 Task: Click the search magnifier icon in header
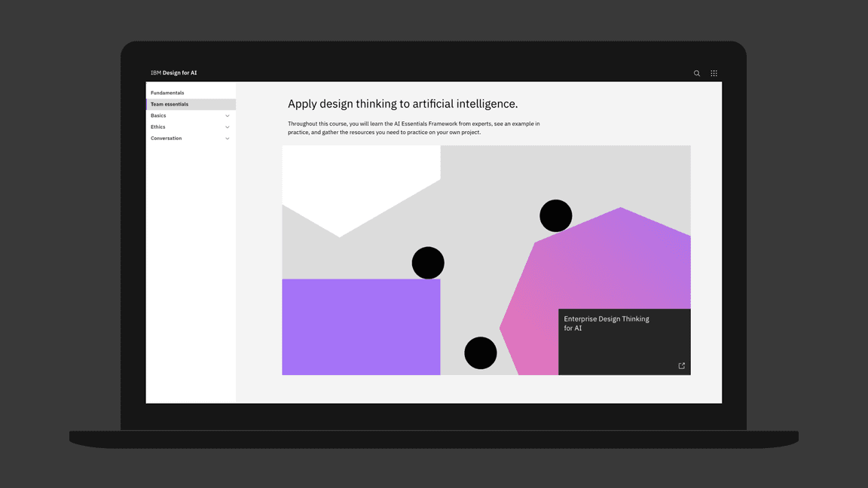tap(697, 73)
